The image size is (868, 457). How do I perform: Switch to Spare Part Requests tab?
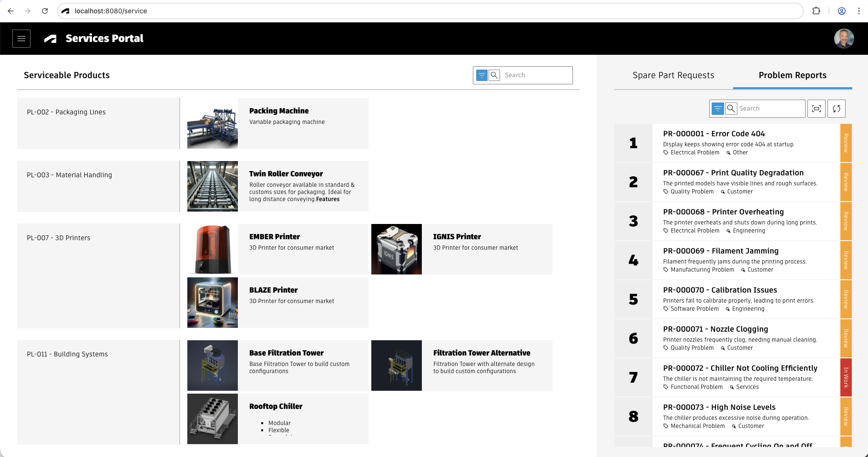coord(673,75)
